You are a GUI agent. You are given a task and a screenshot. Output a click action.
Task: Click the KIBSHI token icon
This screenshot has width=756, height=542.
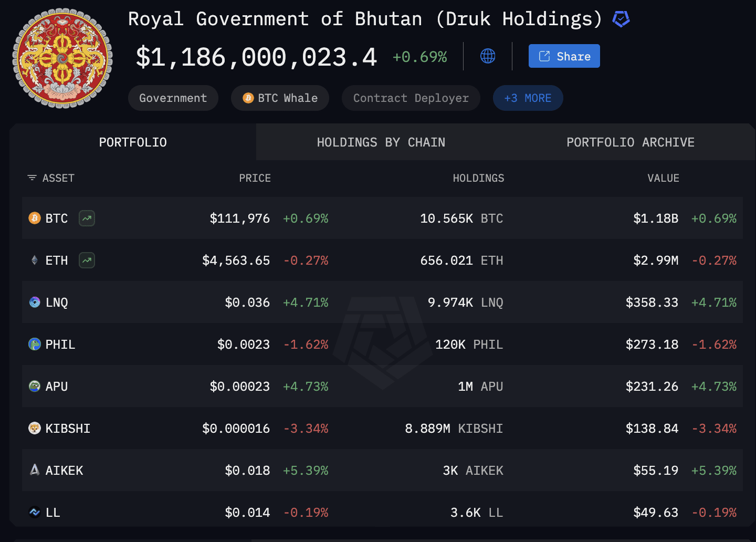(x=35, y=428)
